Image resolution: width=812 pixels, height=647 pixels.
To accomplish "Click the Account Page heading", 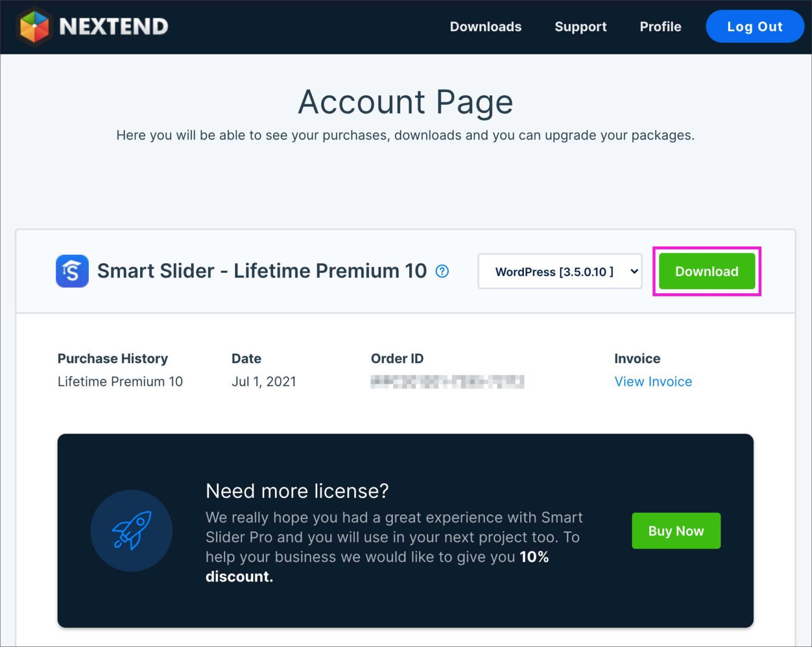I will (x=405, y=101).
